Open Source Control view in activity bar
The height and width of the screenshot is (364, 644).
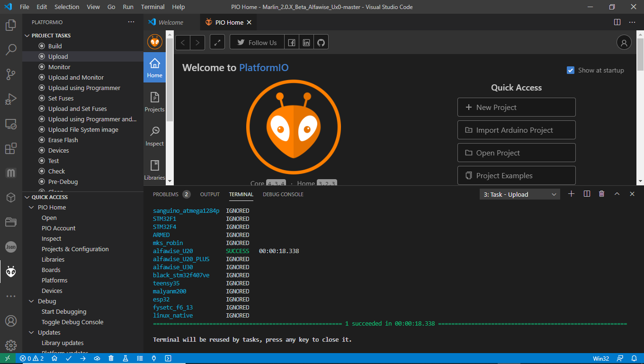click(11, 74)
